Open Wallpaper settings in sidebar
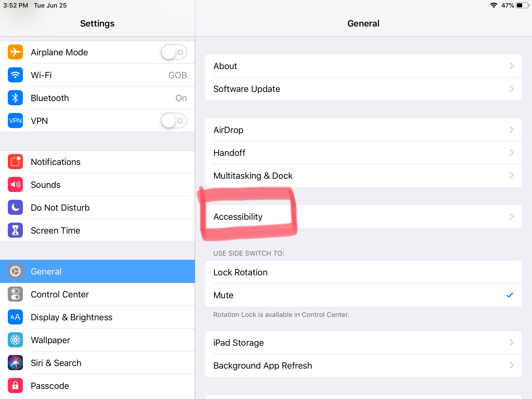The width and height of the screenshot is (532, 399). pyautogui.click(x=50, y=340)
